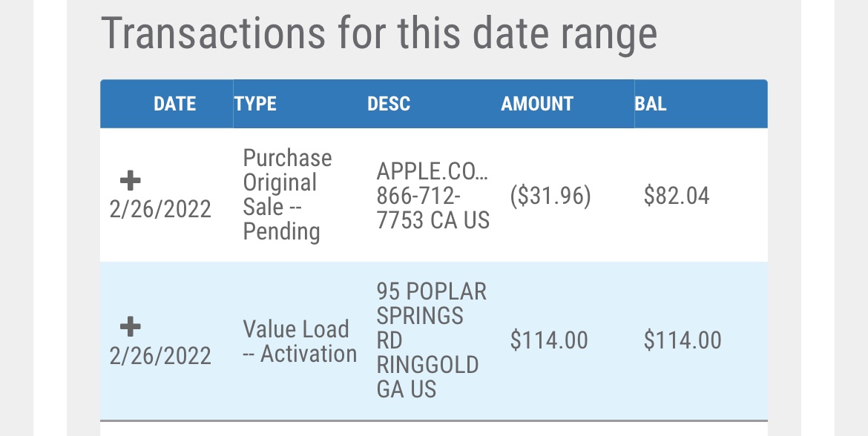868x436 pixels.
Task: Click Purchase Original Sale Pending type text
Action: click(287, 195)
